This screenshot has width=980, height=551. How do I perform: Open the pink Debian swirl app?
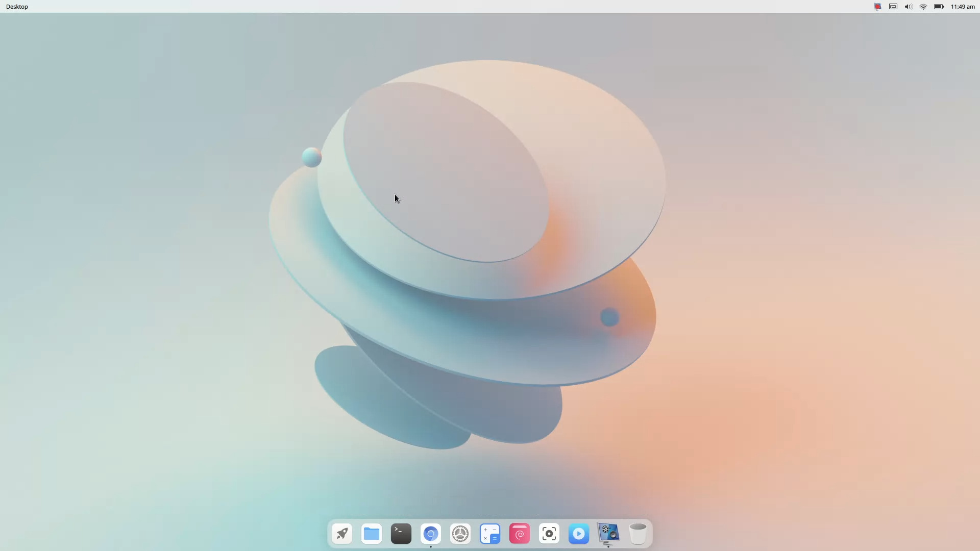(520, 534)
